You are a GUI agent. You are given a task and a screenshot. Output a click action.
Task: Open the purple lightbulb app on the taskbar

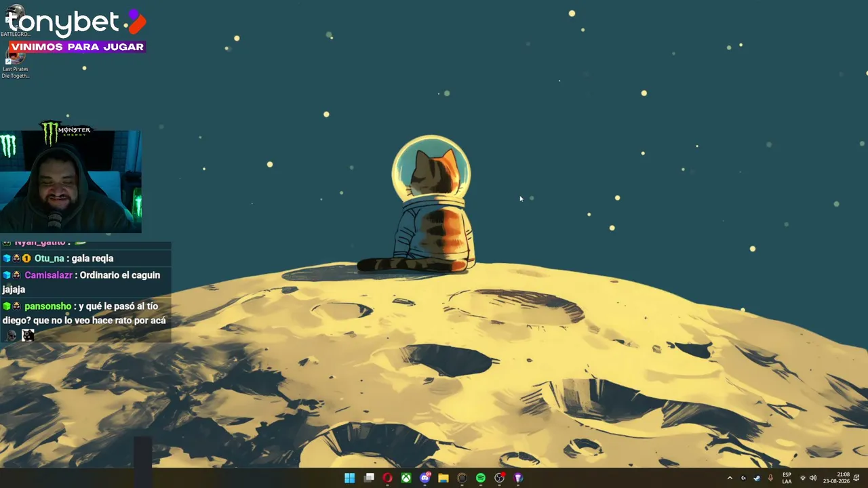pyautogui.click(x=518, y=478)
